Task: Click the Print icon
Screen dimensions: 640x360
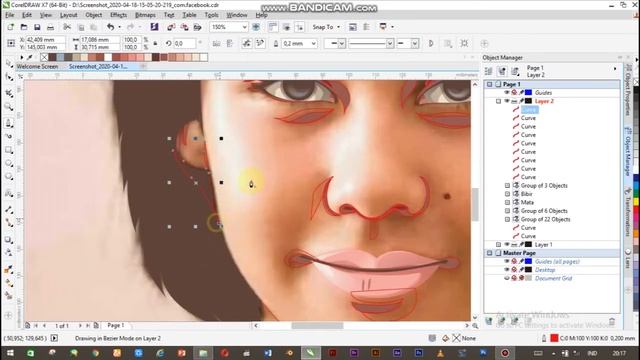Action: 50,27
